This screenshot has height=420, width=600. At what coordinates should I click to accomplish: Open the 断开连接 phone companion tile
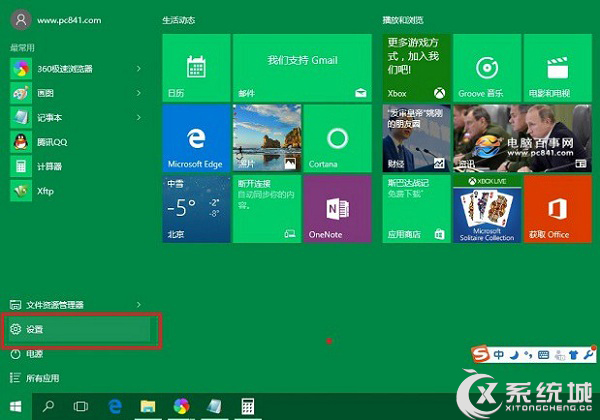(267, 209)
